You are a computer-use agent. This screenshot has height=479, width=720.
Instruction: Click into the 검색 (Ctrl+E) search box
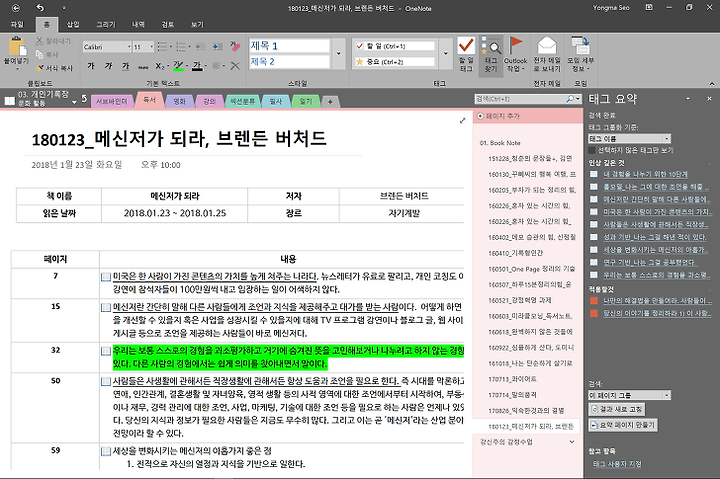pos(520,99)
